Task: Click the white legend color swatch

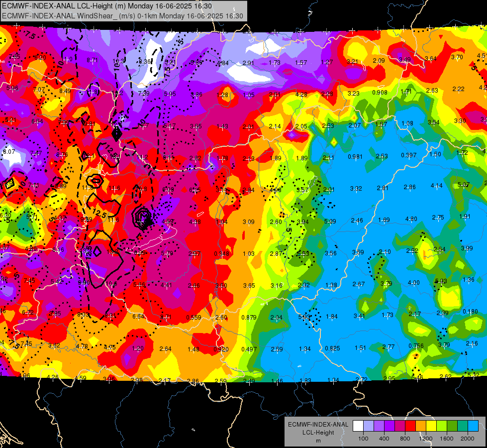Action: click(358, 426)
